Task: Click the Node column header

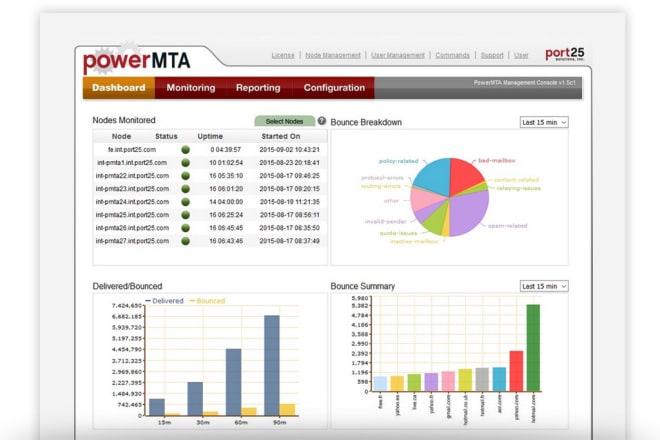Action: pyautogui.click(x=121, y=136)
